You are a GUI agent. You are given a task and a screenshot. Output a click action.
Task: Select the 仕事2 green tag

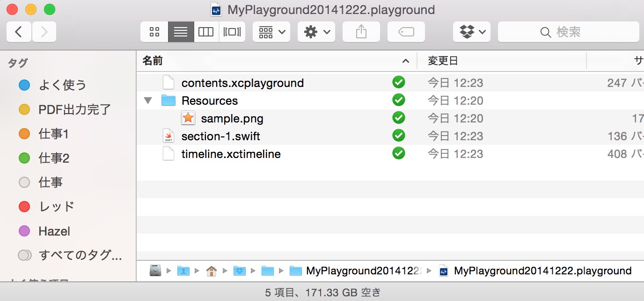[44, 158]
